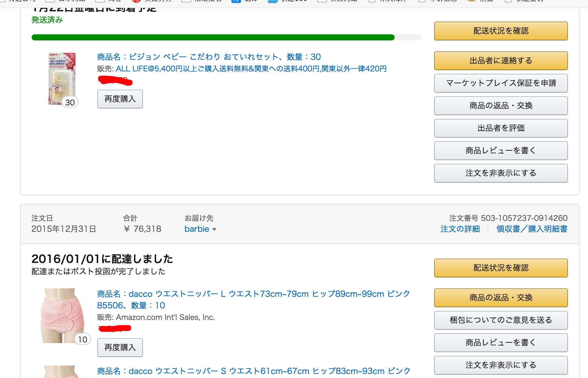Open the dacco ウエストニッパー L product link
588x378 pixels.
[254, 300]
